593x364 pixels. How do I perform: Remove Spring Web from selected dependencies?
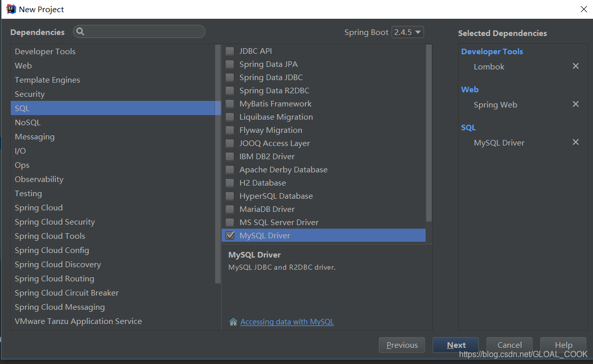(x=576, y=104)
